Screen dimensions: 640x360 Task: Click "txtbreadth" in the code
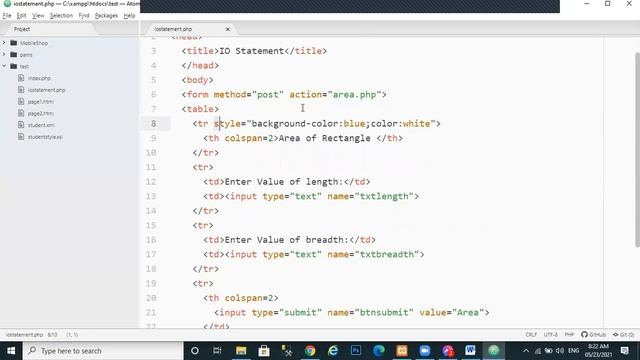click(x=387, y=254)
